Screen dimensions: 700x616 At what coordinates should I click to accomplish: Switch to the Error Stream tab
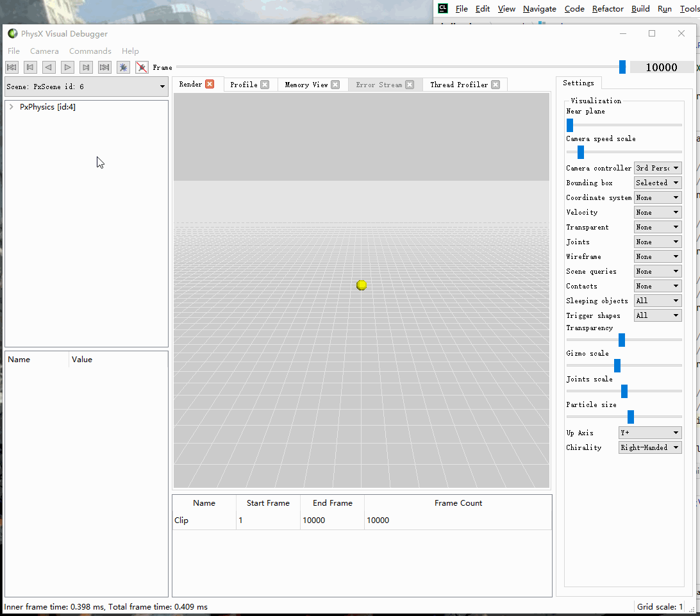pyautogui.click(x=379, y=85)
